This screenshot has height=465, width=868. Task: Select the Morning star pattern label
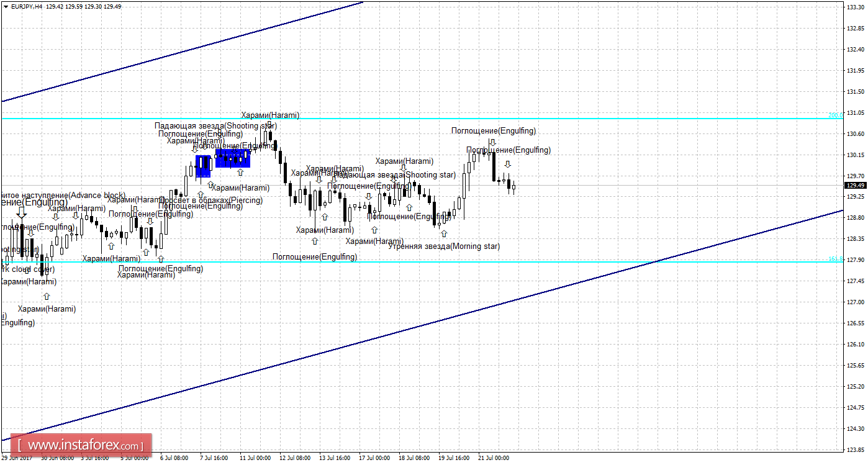pos(444,246)
